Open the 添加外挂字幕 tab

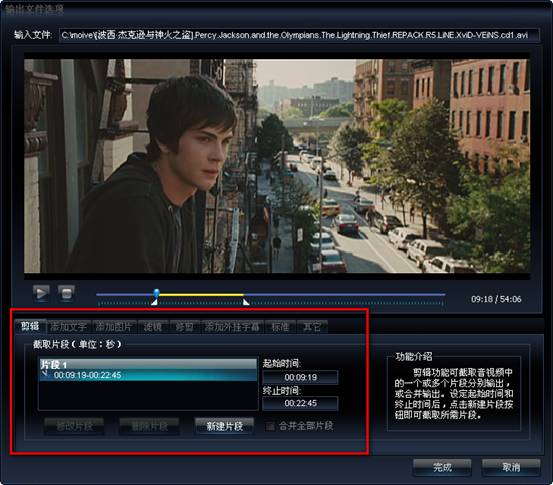tap(232, 327)
